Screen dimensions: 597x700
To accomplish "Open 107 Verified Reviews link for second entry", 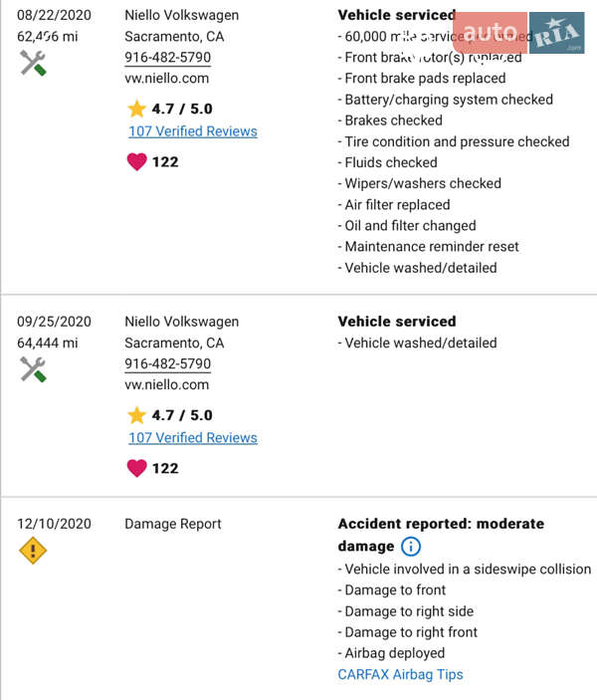I will pos(192,438).
